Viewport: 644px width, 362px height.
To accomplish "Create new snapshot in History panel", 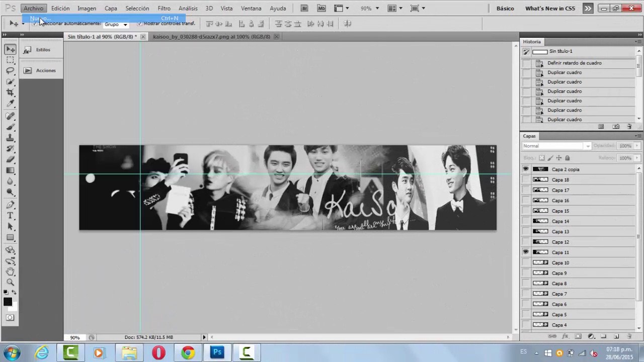I will click(616, 127).
